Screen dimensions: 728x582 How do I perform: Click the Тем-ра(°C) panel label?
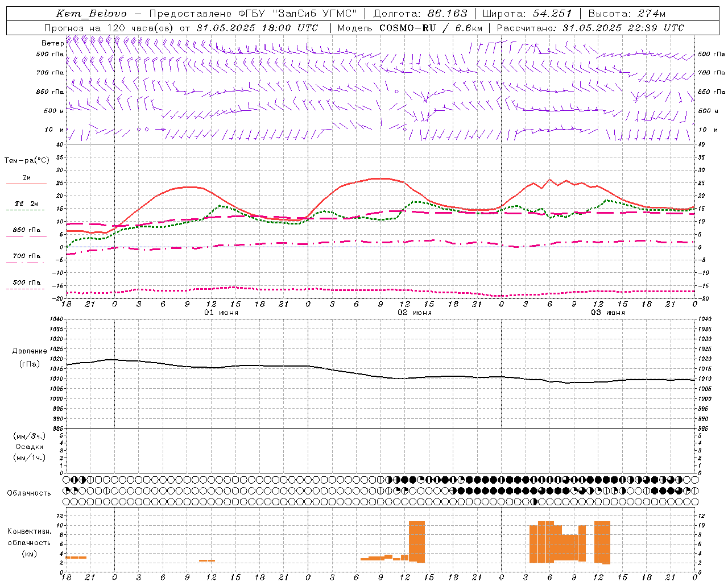click(x=27, y=161)
